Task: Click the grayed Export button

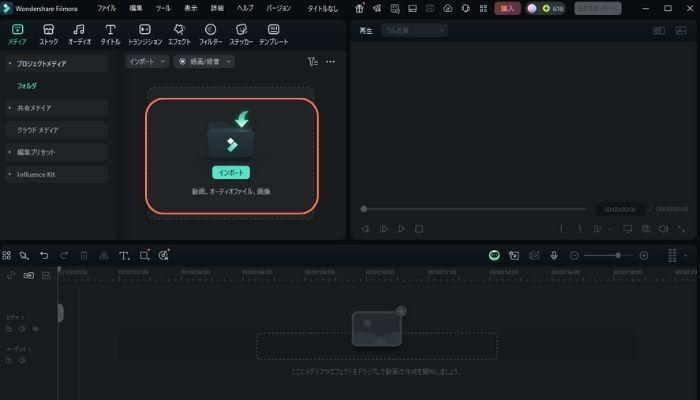Action: 597,8
